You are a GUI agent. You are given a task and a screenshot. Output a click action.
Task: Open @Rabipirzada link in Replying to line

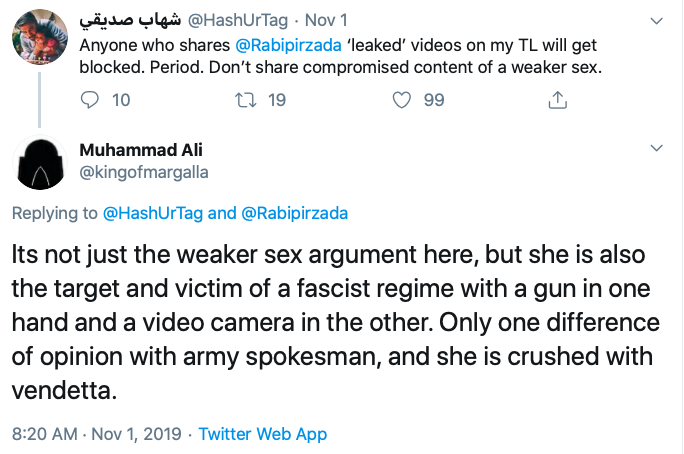(x=294, y=213)
